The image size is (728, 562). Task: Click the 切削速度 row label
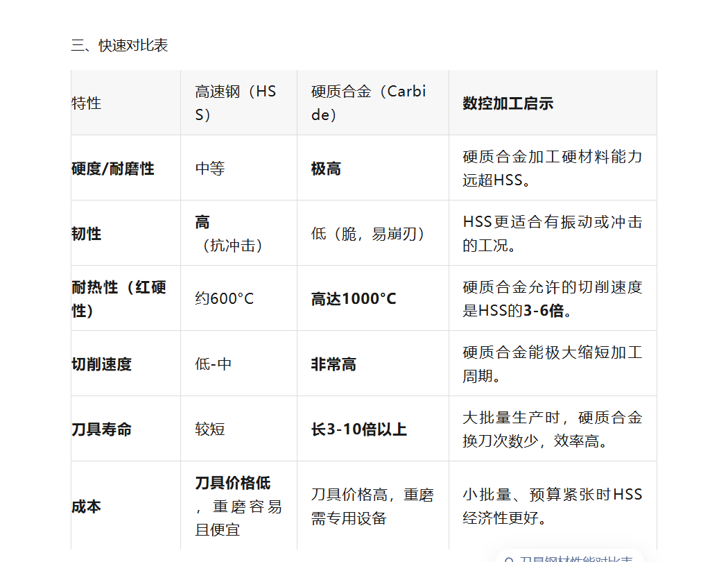tap(102, 364)
